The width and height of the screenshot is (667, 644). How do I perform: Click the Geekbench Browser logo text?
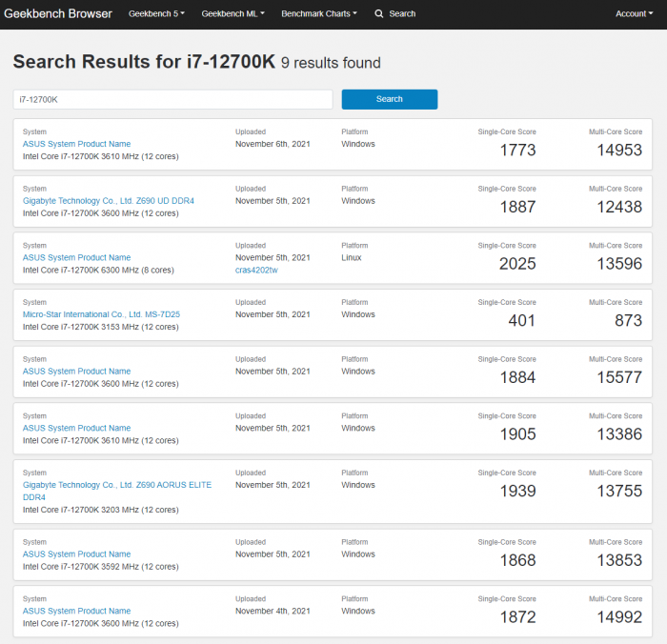58,14
